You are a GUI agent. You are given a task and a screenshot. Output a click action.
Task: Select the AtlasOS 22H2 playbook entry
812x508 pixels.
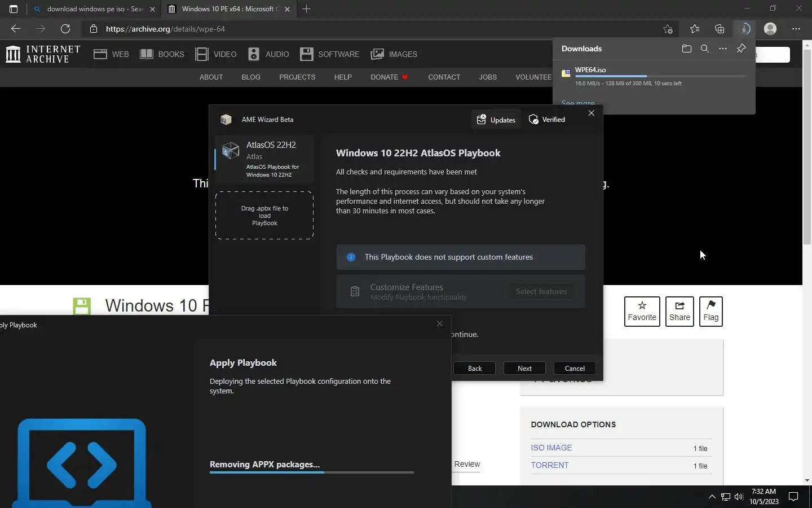(x=264, y=159)
